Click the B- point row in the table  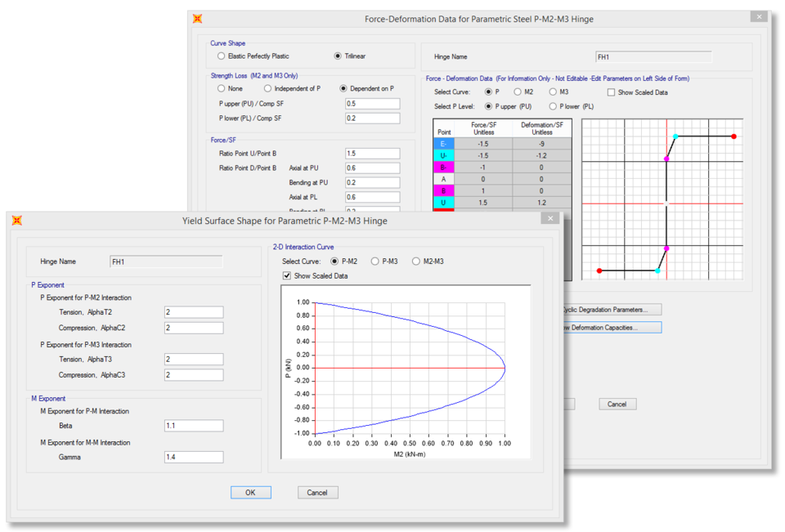coord(502,168)
